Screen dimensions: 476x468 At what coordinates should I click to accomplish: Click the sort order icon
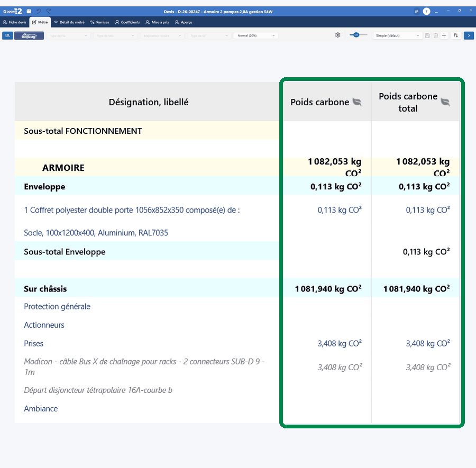[x=456, y=35]
